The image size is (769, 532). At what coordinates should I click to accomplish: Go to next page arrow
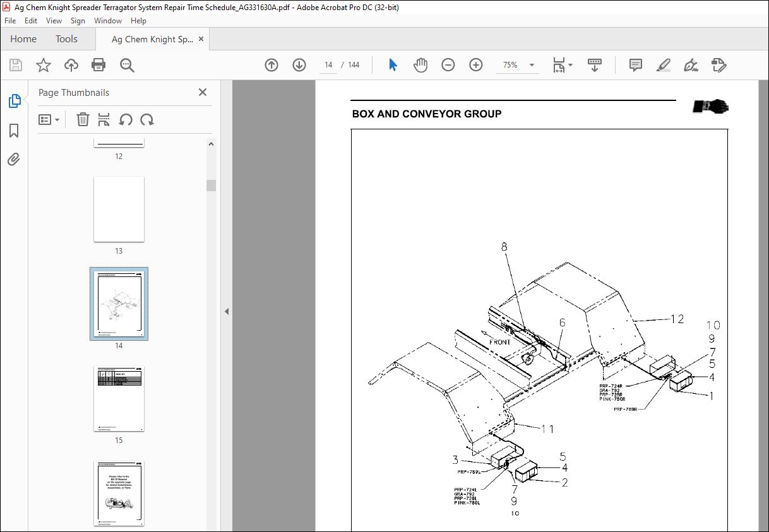(x=299, y=65)
